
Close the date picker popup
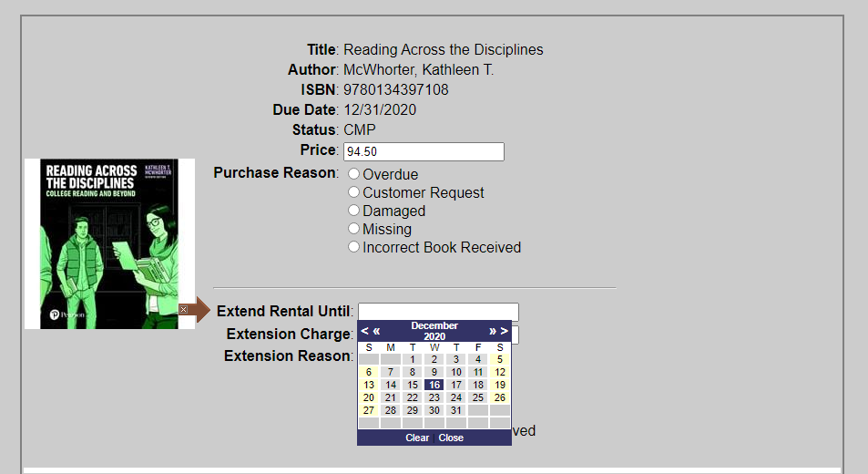451,438
